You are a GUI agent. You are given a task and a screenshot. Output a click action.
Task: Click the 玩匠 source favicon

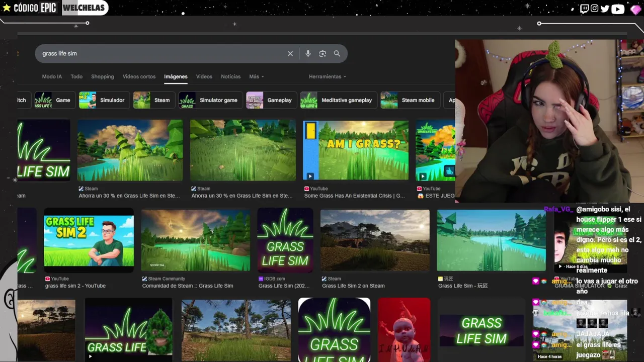[440, 279]
